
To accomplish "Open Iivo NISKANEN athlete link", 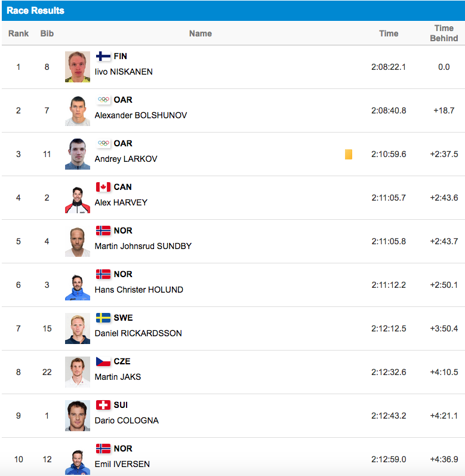I will click(x=124, y=72).
